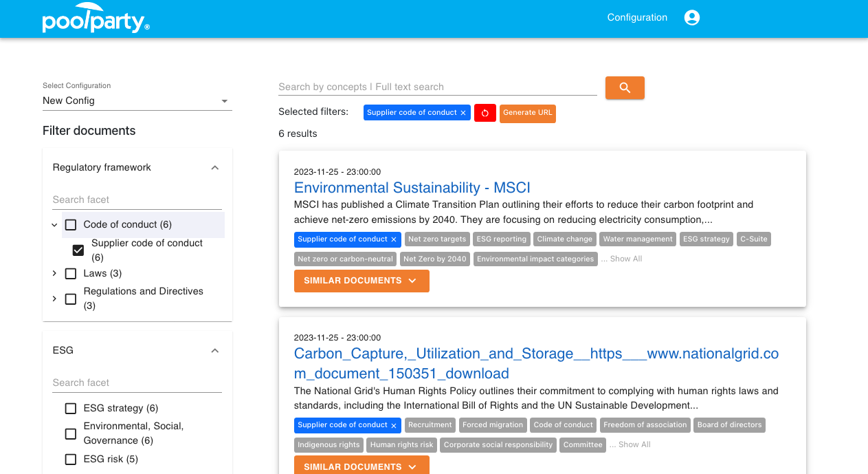Click the orange search magnifier button
This screenshot has width=868, height=474.
[x=624, y=87]
